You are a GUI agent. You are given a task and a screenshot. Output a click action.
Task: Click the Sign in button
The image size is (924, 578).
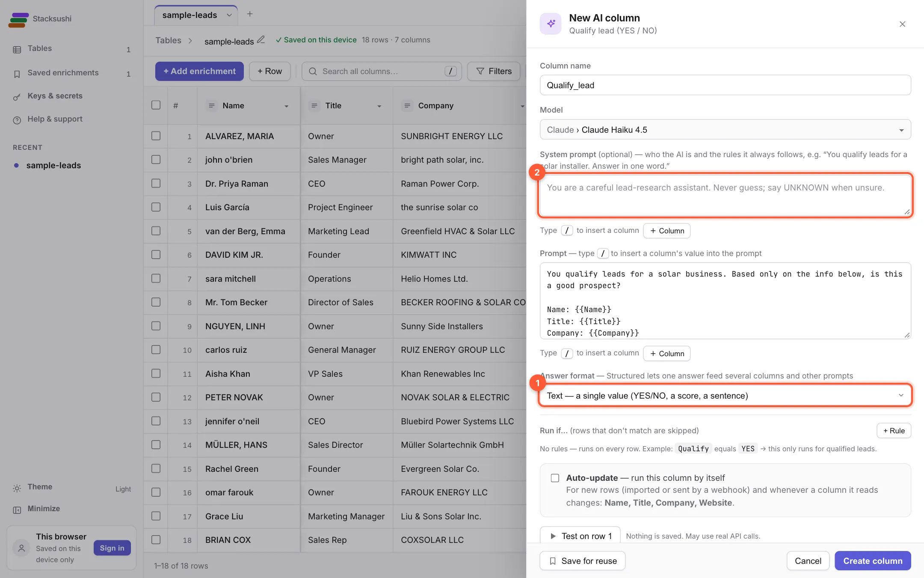[x=112, y=548]
